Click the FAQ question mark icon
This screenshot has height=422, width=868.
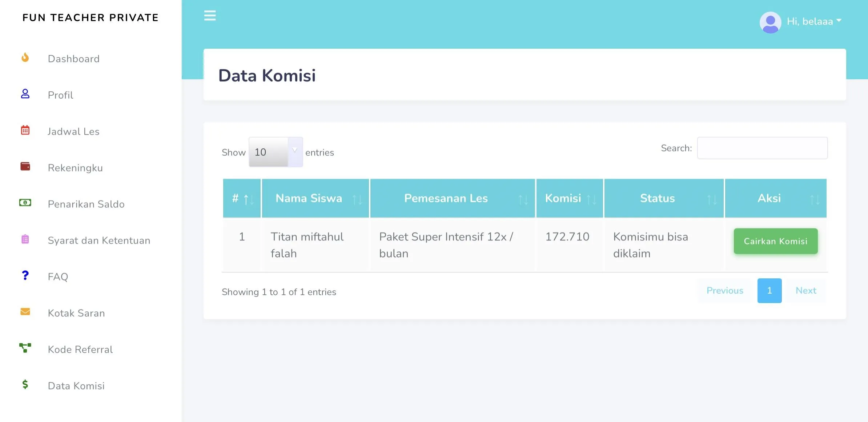tap(25, 275)
